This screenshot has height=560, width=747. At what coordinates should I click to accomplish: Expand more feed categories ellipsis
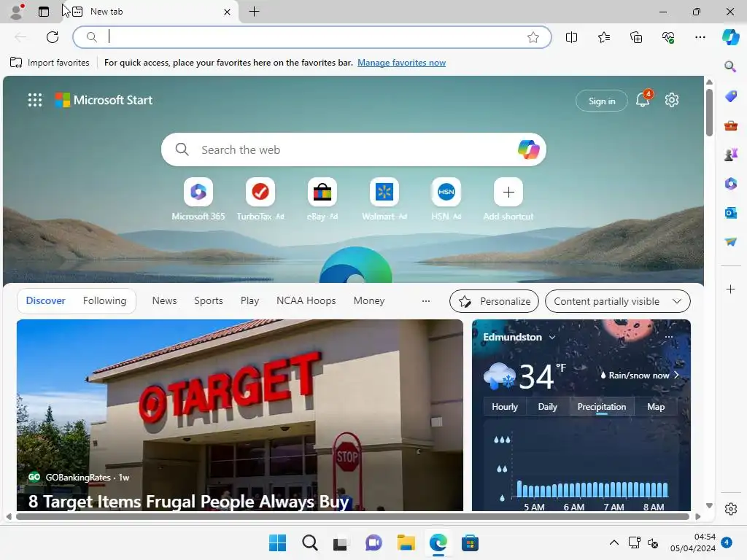tap(426, 301)
